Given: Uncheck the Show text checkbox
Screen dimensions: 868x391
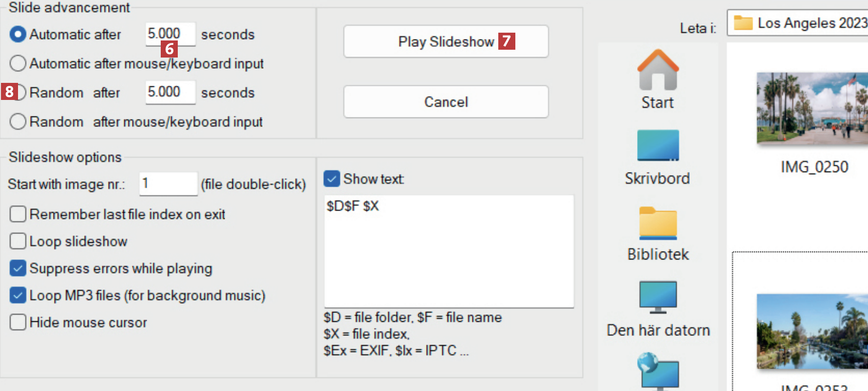Looking at the screenshot, I should (x=332, y=179).
